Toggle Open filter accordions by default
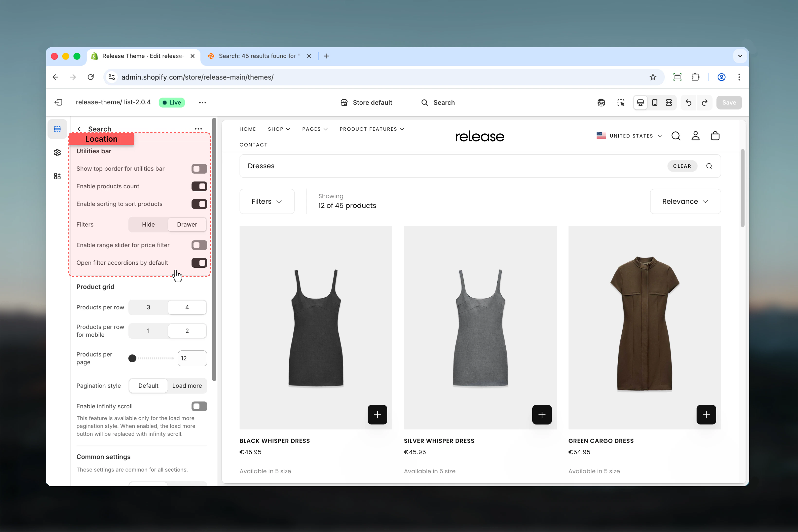The width and height of the screenshot is (798, 532). click(x=199, y=263)
